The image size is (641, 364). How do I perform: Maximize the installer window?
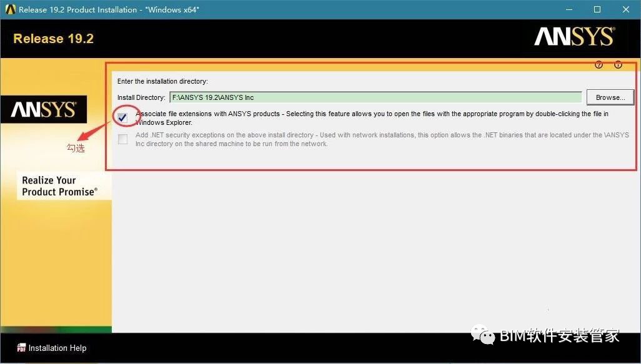(x=597, y=9)
